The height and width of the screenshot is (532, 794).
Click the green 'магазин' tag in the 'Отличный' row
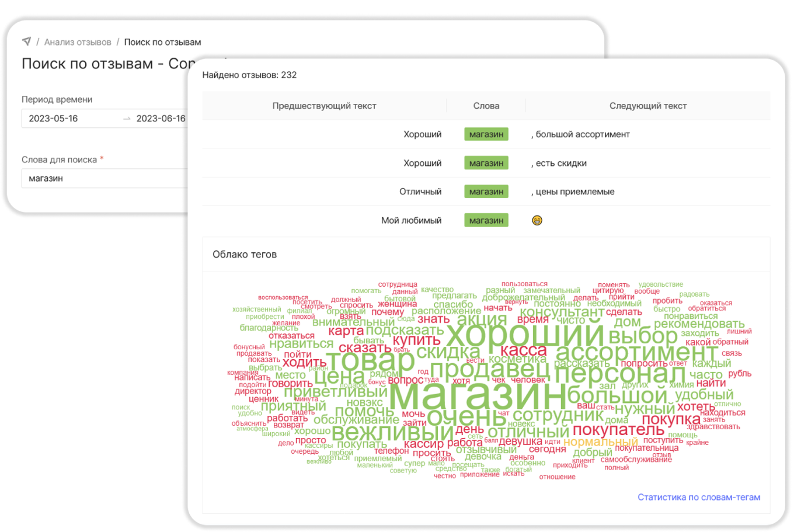[x=486, y=192]
